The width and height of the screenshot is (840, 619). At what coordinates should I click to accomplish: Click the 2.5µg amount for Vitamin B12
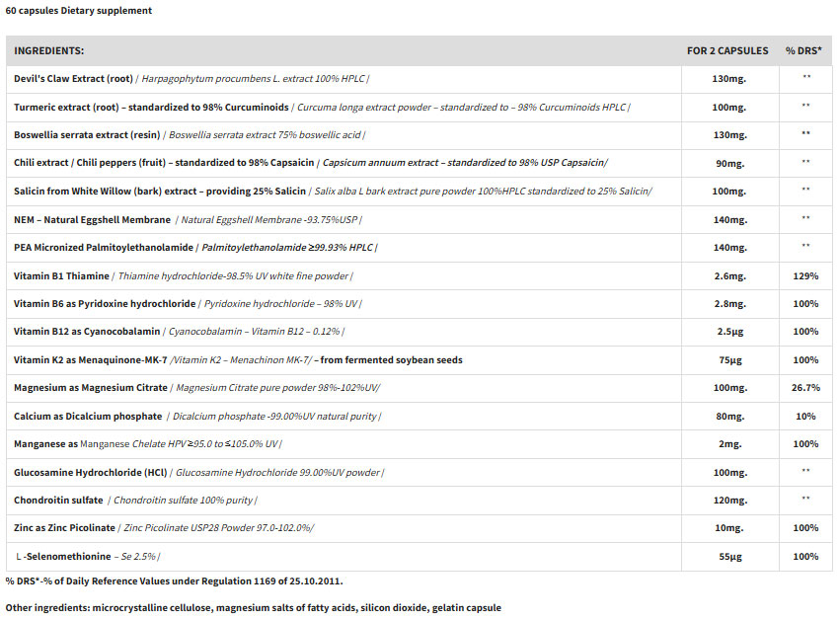729,332
